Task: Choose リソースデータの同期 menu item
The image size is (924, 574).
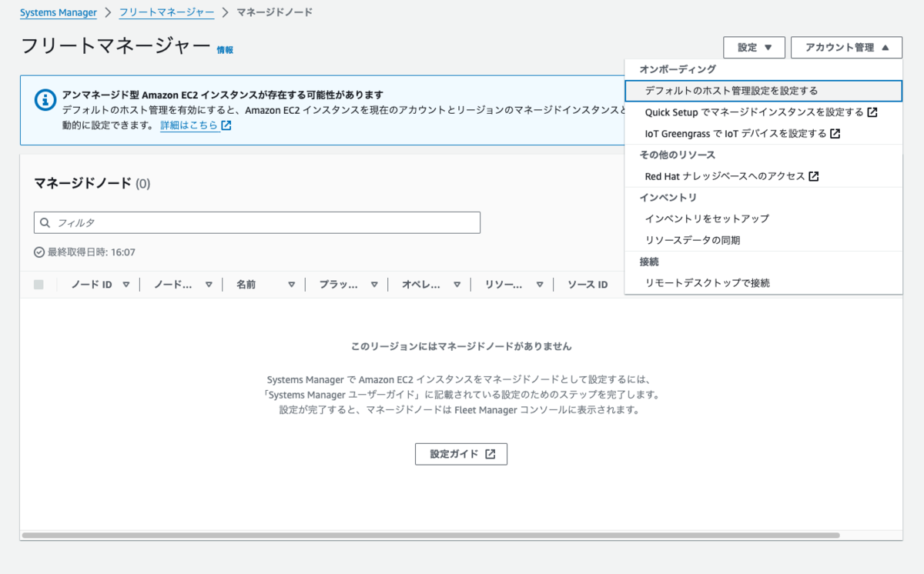Action: (x=763, y=240)
